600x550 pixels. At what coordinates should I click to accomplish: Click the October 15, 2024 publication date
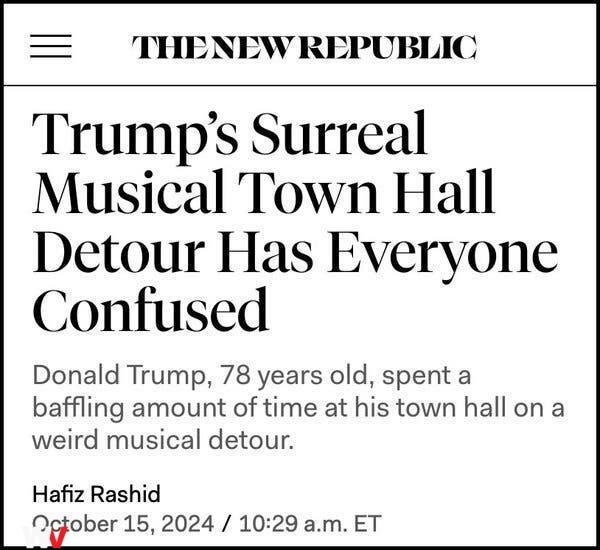(123, 524)
